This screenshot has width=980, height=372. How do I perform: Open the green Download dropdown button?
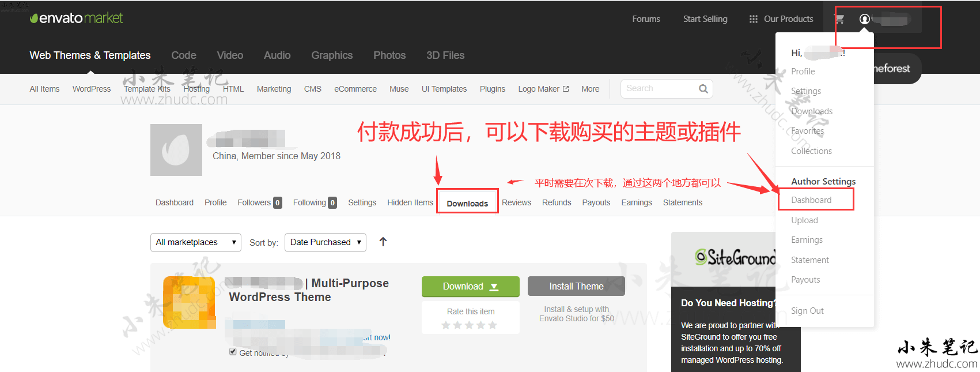(470, 287)
